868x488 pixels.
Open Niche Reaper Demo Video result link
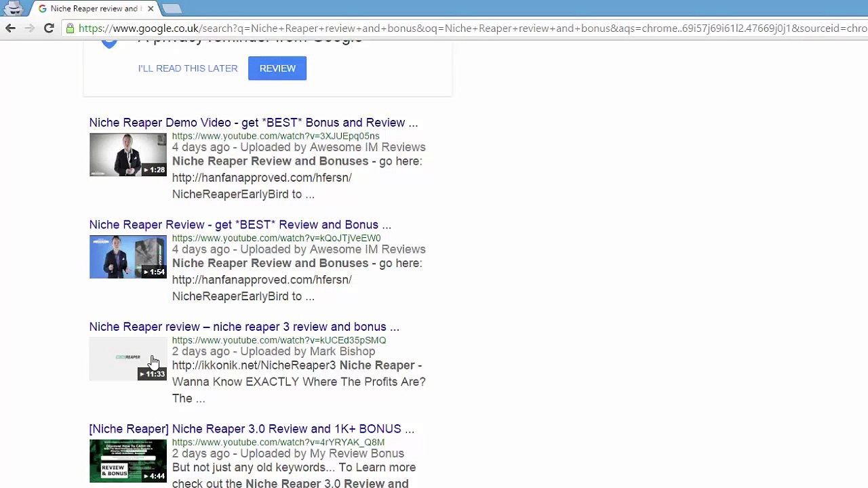[x=254, y=123]
